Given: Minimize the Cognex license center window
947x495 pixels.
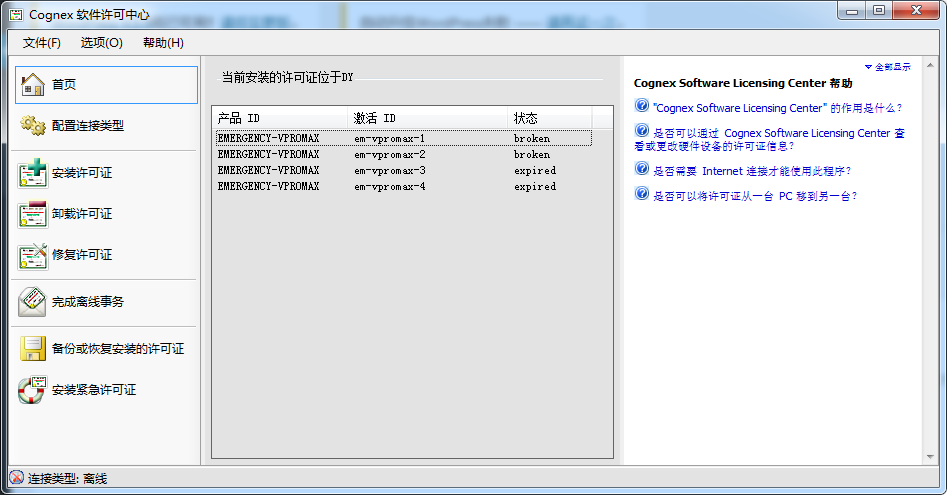Looking at the screenshot, I should pyautogui.click(x=852, y=10).
